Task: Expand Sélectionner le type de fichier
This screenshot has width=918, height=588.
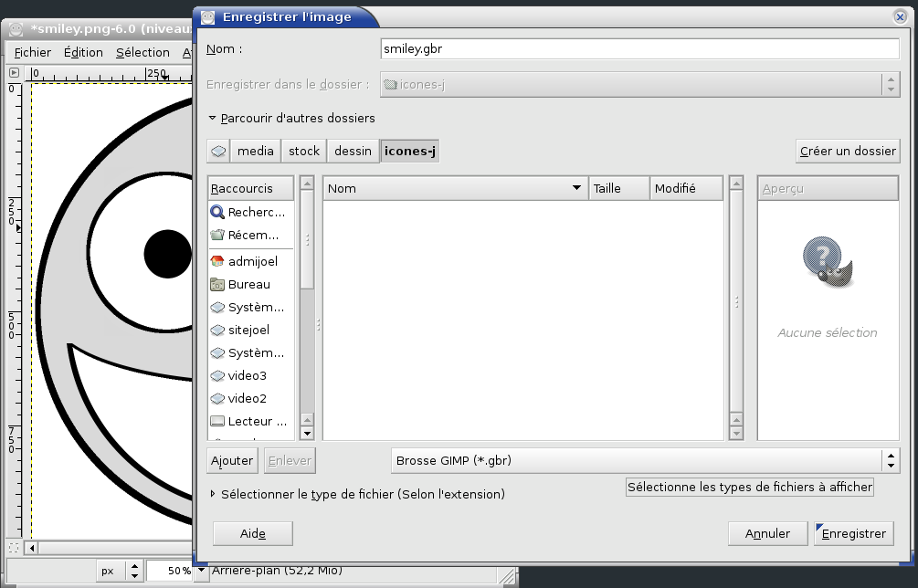Action: tap(213, 494)
